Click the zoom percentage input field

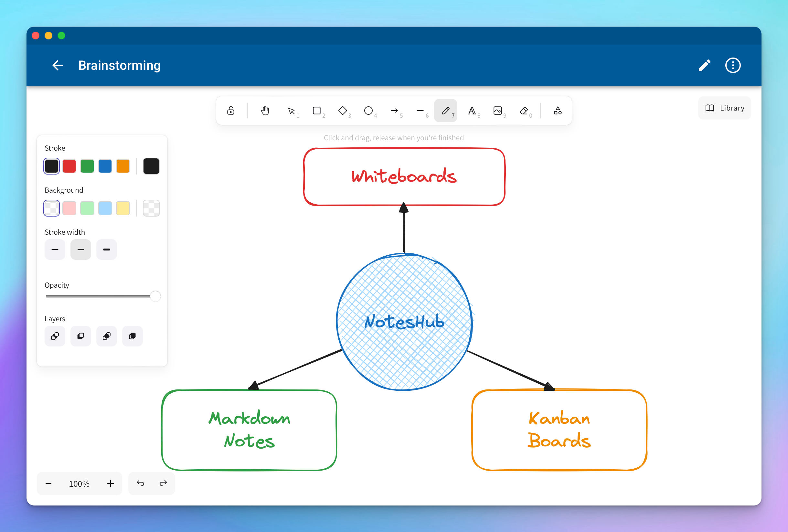[79, 483]
